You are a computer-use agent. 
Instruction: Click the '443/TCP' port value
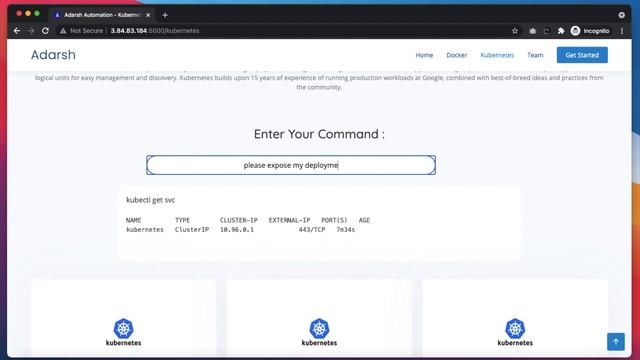pyautogui.click(x=312, y=230)
